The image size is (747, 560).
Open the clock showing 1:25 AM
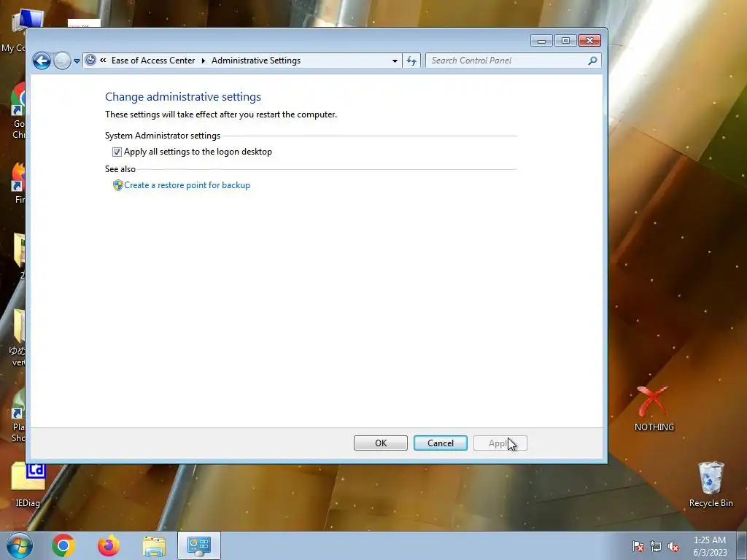(710, 546)
